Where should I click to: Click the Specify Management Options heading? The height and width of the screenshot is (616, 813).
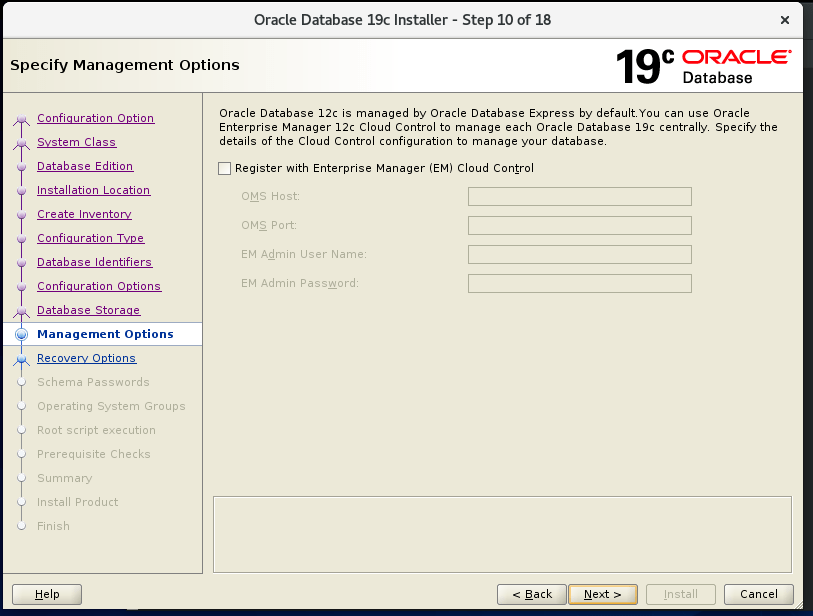click(124, 65)
